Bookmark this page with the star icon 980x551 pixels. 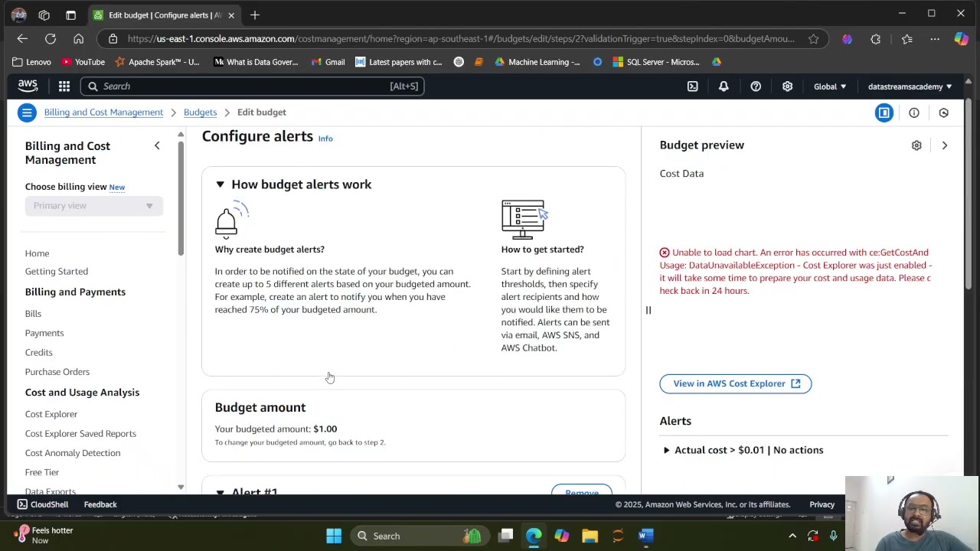coord(813,39)
